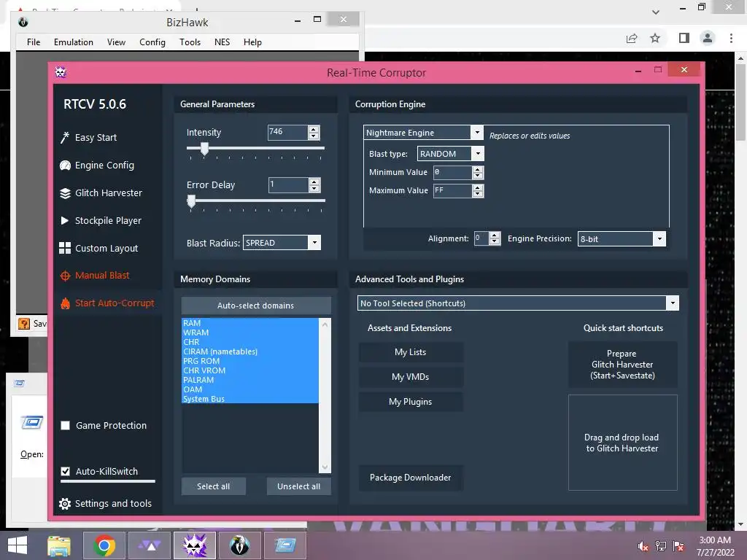Viewport: 747px width, 560px height.
Task: Open BizHawk Config menu
Action: [x=152, y=42]
